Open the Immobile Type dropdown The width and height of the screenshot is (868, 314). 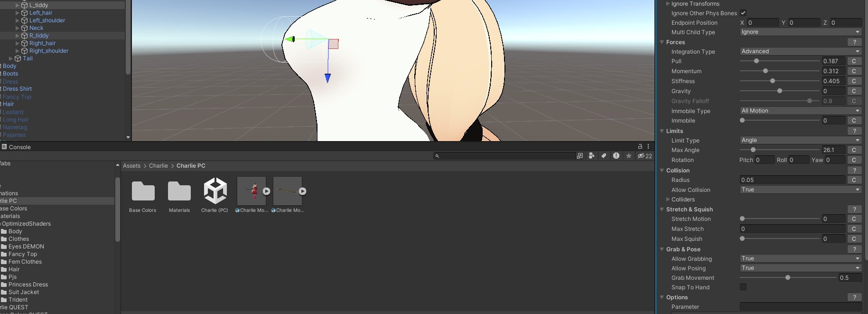click(x=801, y=111)
